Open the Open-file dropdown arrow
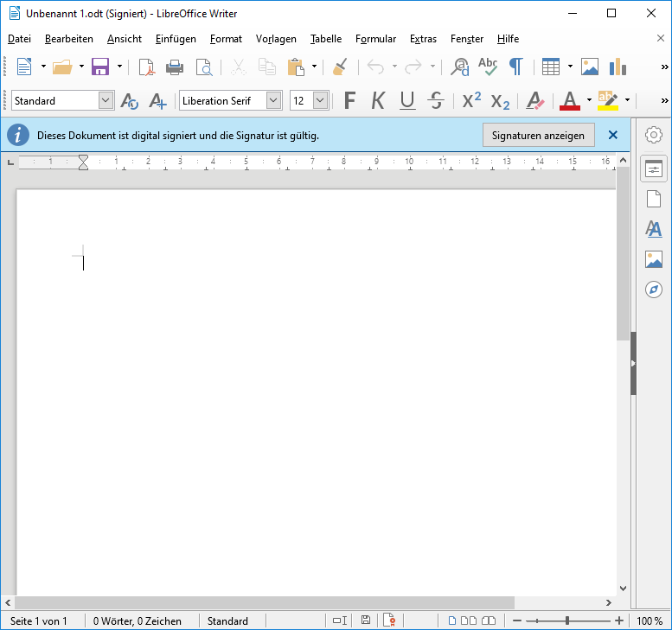This screenshot has height=630, width=672. (81, 67)
